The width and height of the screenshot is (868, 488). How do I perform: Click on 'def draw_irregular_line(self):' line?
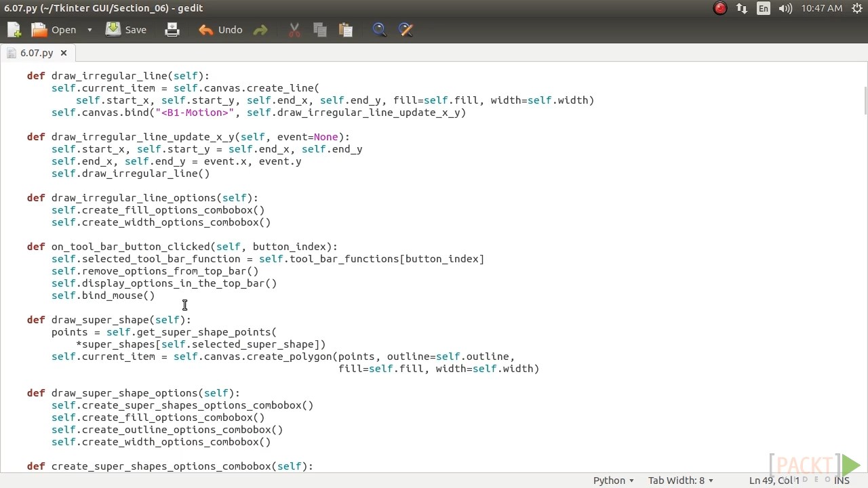[118, 76]
